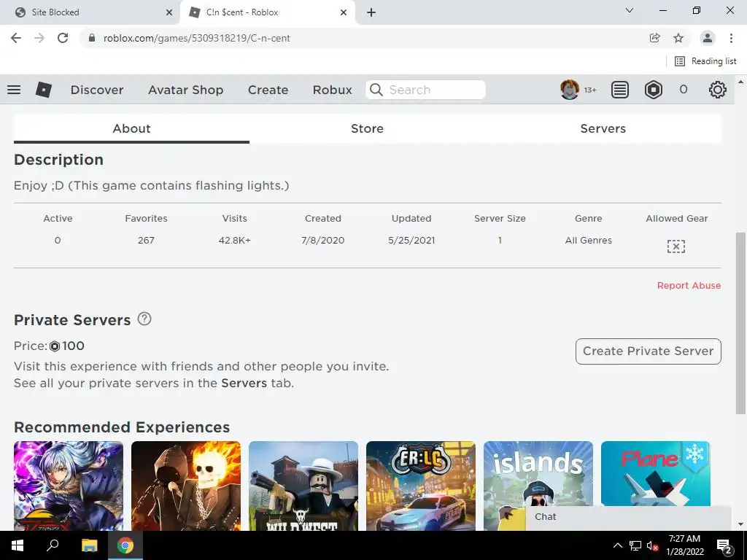Focus the Roblox Search field
The image size is (747, 560).
tap(425, 90)
